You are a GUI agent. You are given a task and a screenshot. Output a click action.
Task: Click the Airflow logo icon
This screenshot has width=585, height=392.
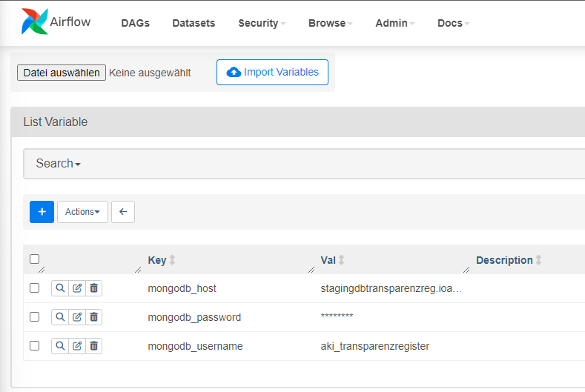click(34, 22)
